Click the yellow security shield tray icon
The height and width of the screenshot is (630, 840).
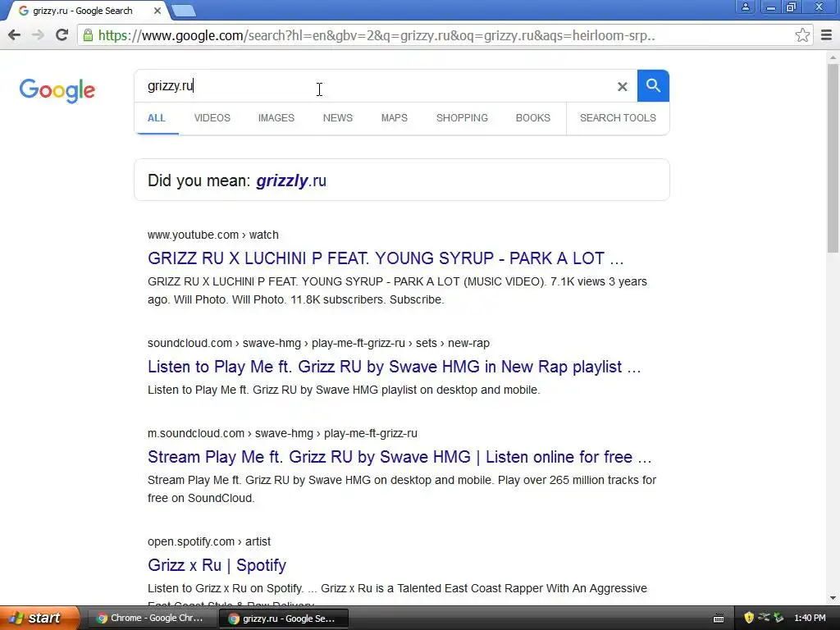point(749,618)
